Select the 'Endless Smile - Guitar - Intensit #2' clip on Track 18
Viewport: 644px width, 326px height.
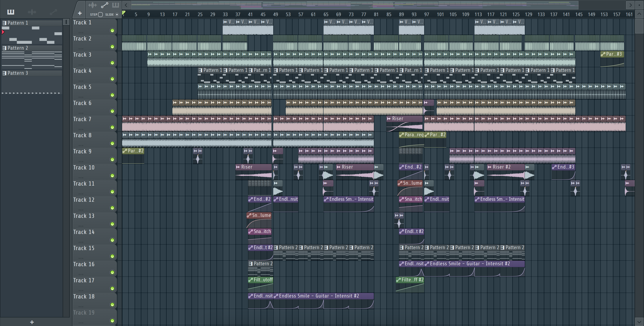pyautogui.click(x=324, y=301)
